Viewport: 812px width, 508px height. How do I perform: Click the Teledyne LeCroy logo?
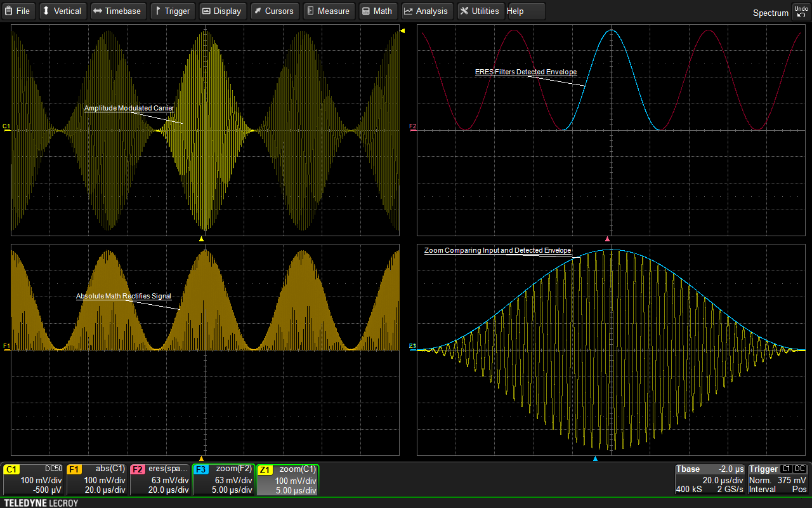click(41, 503)
